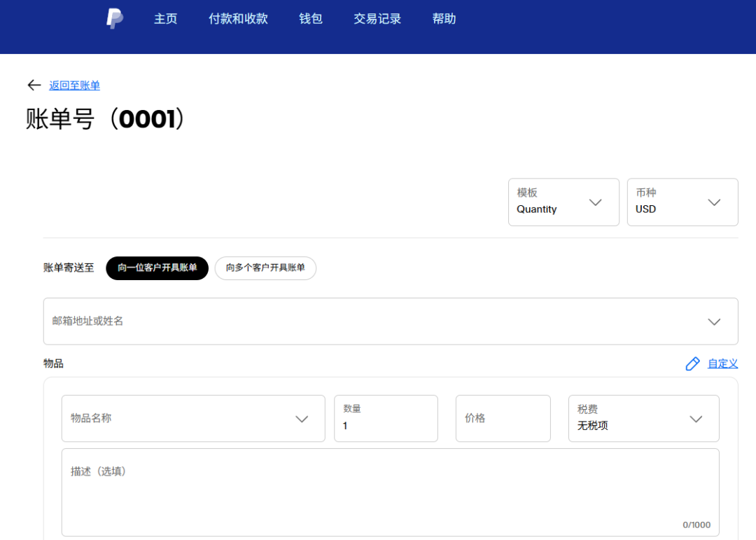
Task: Click the 自定义 link
Action: click(722, 364)
